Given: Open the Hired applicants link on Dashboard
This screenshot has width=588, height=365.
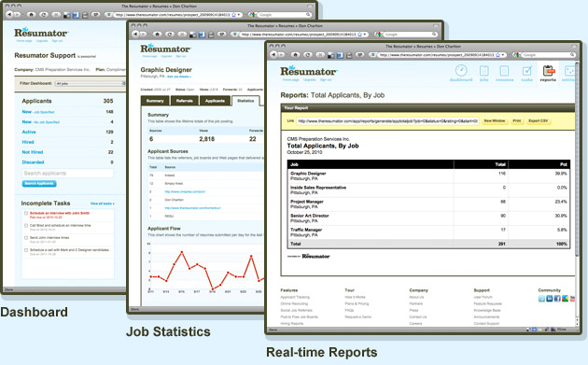Looking at the screenshot, I should [28, 142].
